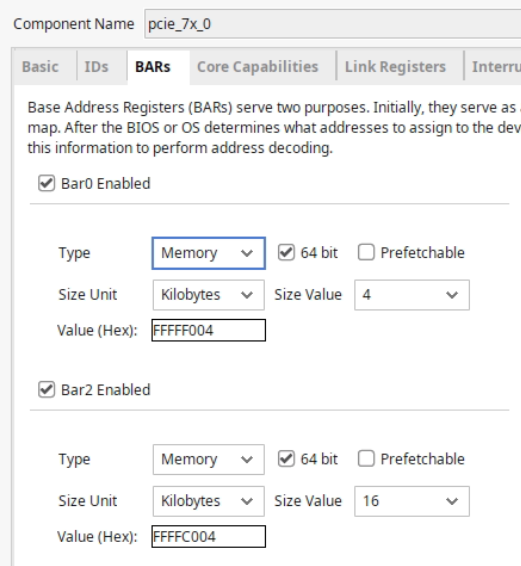Toggle the Bar2 Enabled checkbox
The width and height of the screenshot is (521, 566).
coord(47,390)
